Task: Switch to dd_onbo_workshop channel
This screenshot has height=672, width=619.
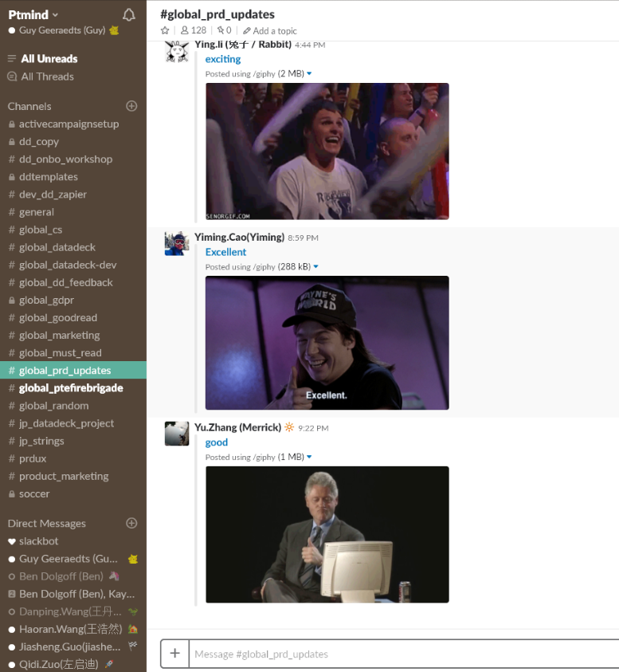Action: [73, 159]
